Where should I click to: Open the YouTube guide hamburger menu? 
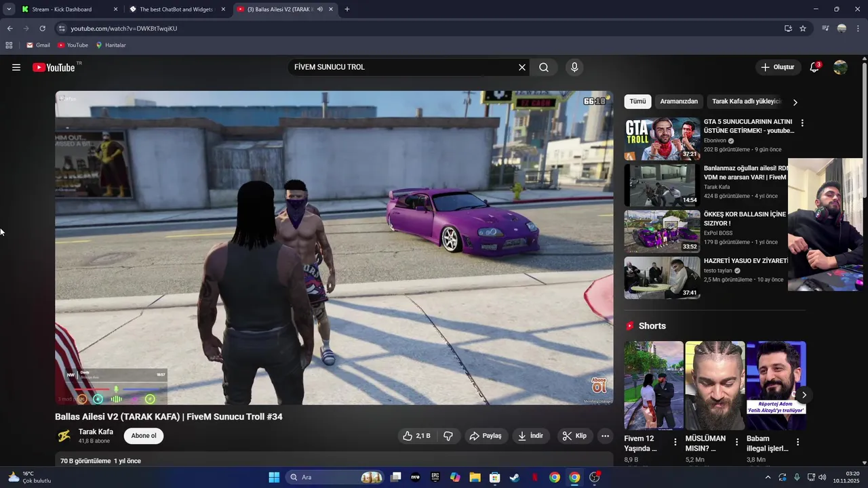coord(16,67)
